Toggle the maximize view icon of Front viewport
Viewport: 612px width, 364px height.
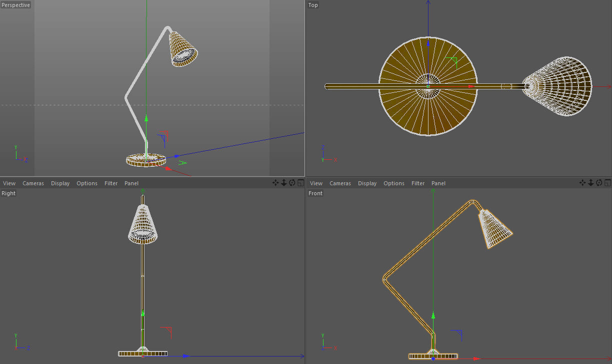(x=607, y=183)
